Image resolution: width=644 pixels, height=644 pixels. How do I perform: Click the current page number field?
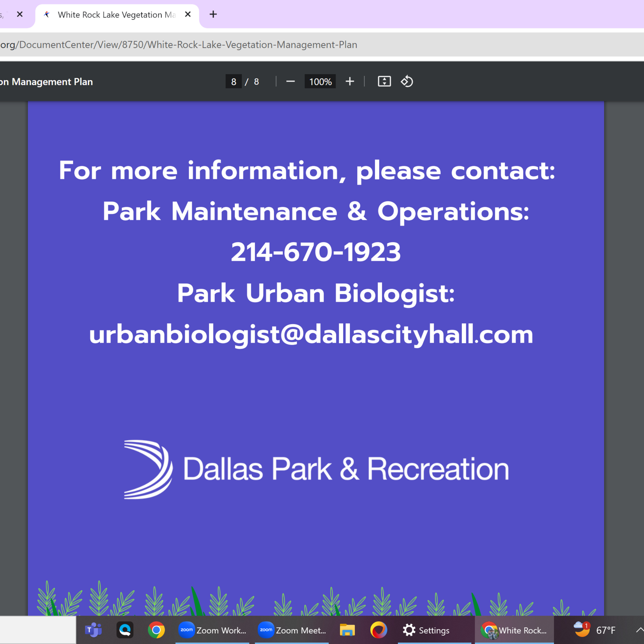click(x=234, y=82)
